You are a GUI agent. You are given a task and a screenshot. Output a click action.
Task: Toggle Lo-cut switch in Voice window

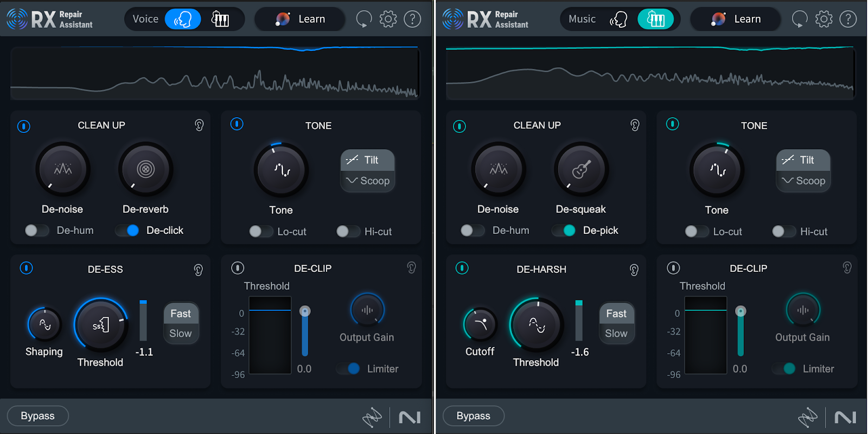[x=261, y=232]
